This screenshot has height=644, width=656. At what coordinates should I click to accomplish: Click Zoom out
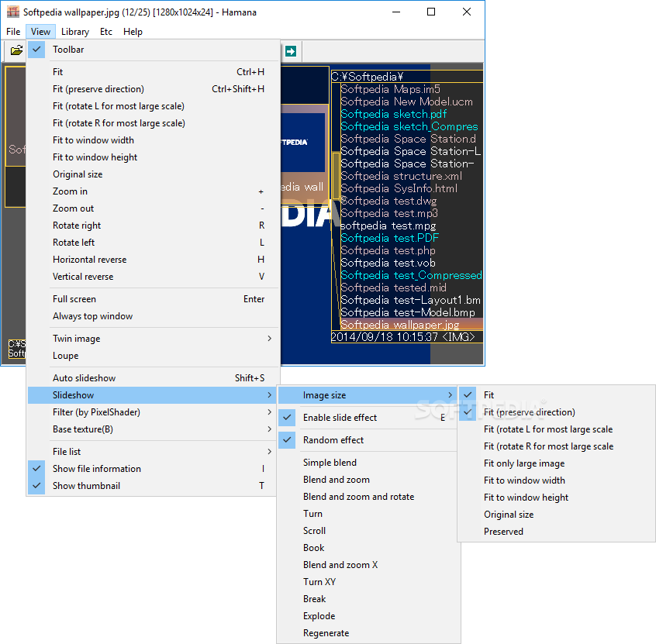[x=153, y=208]
